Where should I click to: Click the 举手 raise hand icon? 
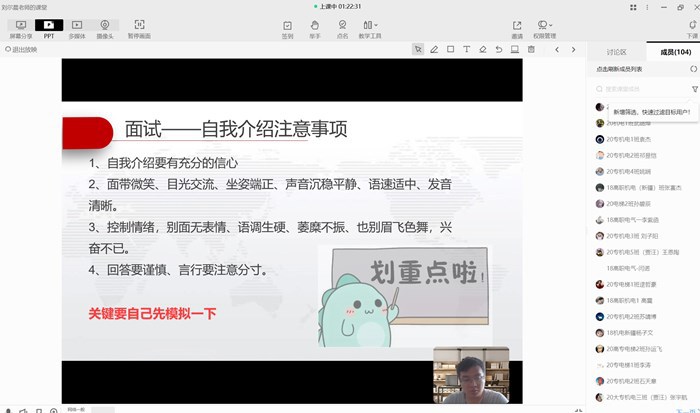coord(315,26)
